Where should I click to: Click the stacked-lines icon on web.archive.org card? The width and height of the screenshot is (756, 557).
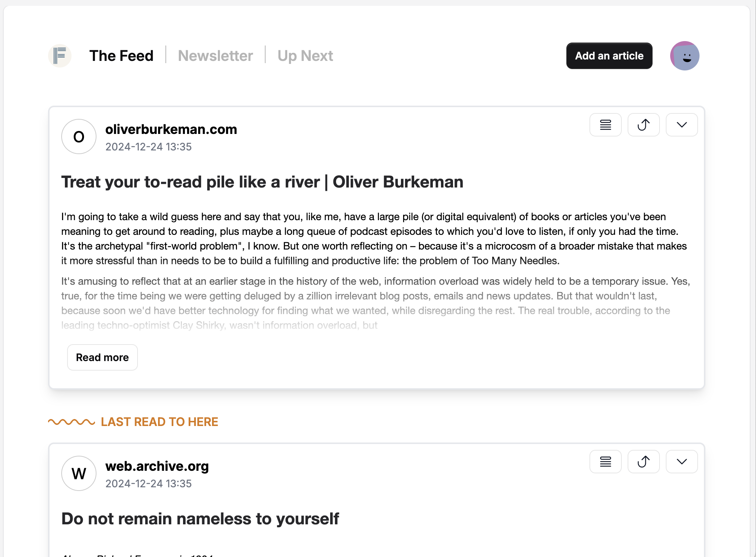605,462
